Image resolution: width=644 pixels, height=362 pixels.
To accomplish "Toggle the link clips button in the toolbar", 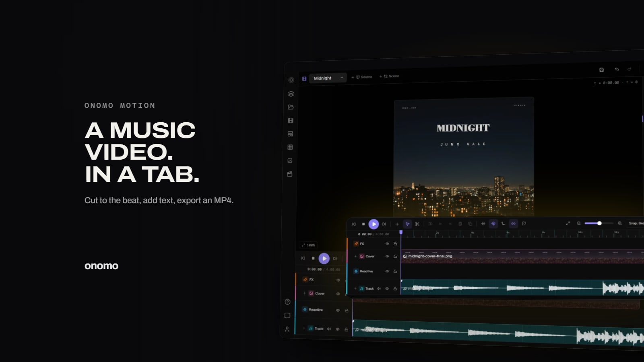I will click(513, 224).
